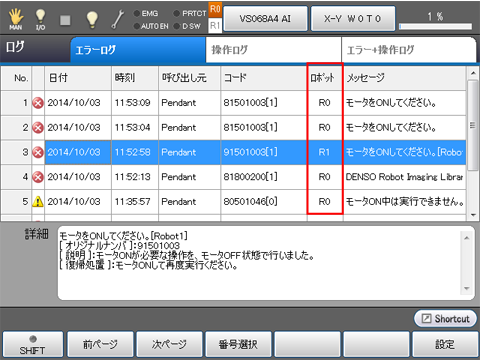Select code 81800200[1] cell
This screenshot has width=481, height=360.
[264, 177]
